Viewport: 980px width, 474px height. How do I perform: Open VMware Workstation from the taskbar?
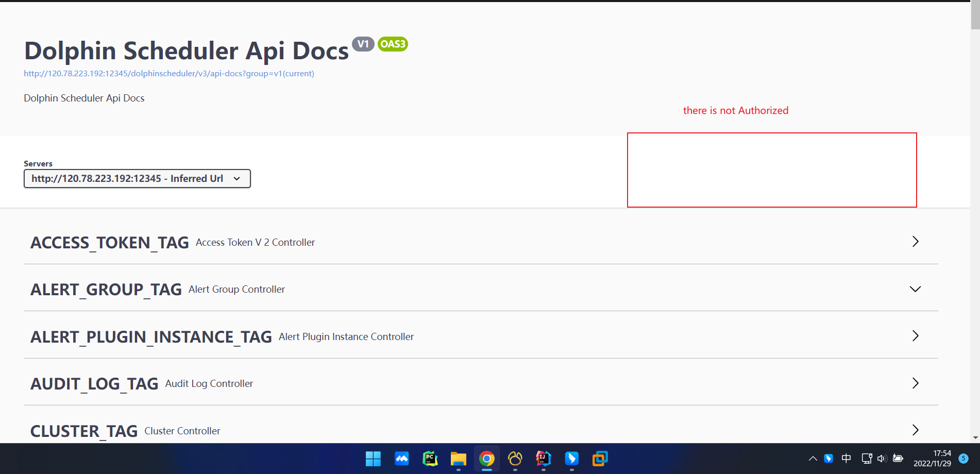click(600, 459)
